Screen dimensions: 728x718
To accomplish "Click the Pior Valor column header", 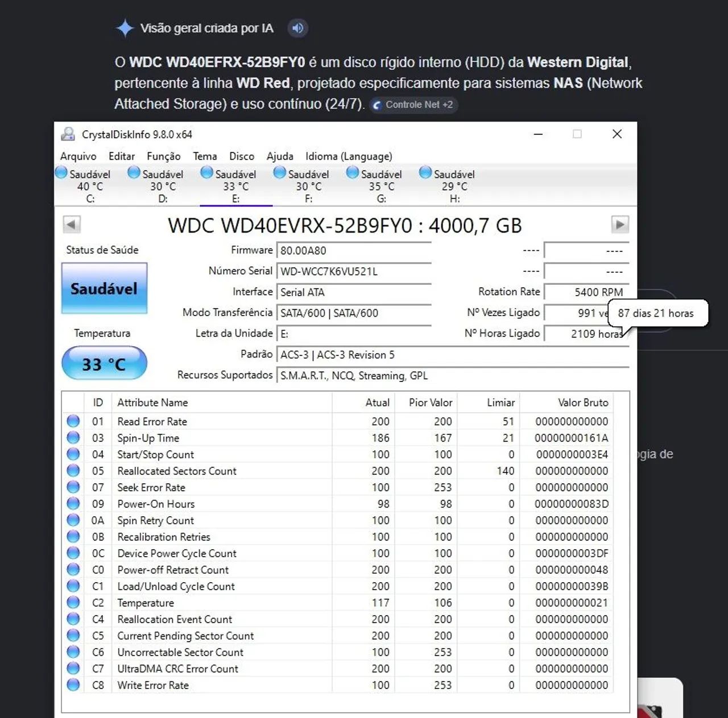I will pyautogui.click(x=426, y=402).
